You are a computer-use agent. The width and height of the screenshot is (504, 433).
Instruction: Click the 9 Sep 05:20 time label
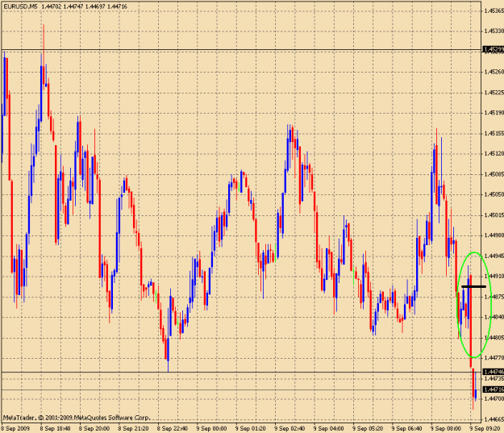click(x=368, y=428)
